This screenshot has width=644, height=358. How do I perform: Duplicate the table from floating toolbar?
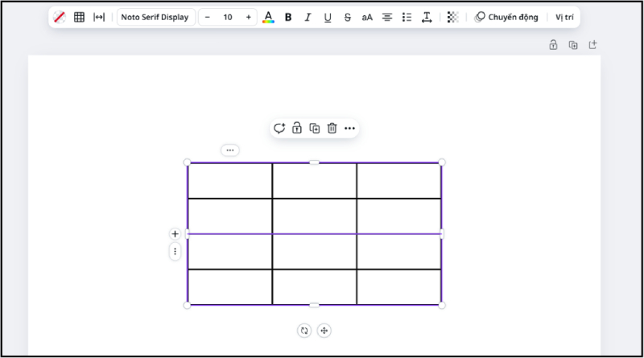pos(315,128)
